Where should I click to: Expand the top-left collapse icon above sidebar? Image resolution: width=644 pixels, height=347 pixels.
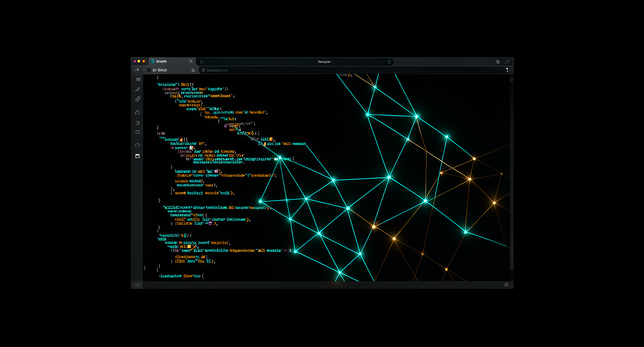[137, 70]
